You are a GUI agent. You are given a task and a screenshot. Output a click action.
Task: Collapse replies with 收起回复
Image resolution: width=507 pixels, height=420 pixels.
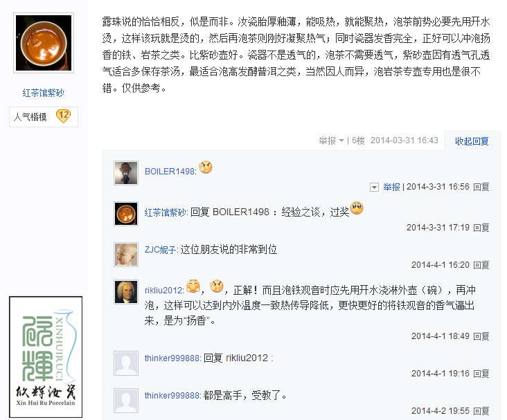point(472,141)
